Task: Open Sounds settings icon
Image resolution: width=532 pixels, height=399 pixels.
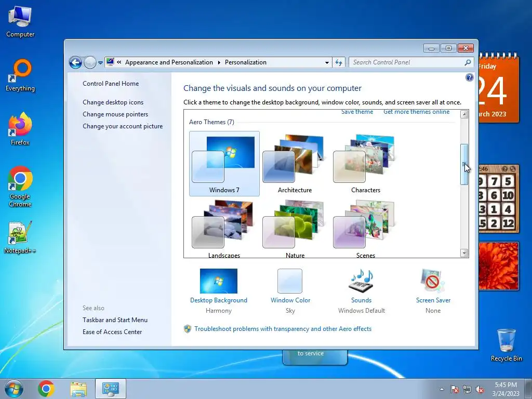Action: (361, 281)
